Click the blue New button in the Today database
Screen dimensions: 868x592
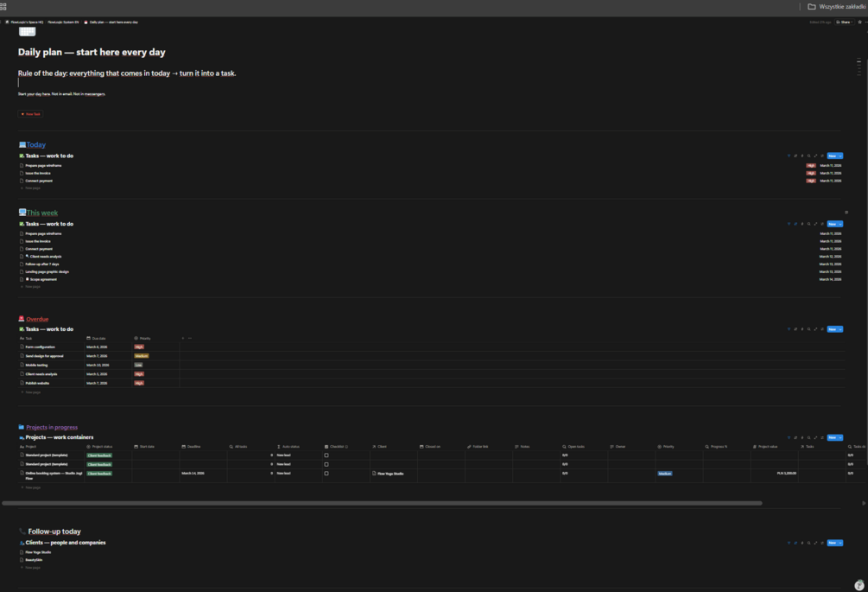click(x=832, y=156)
